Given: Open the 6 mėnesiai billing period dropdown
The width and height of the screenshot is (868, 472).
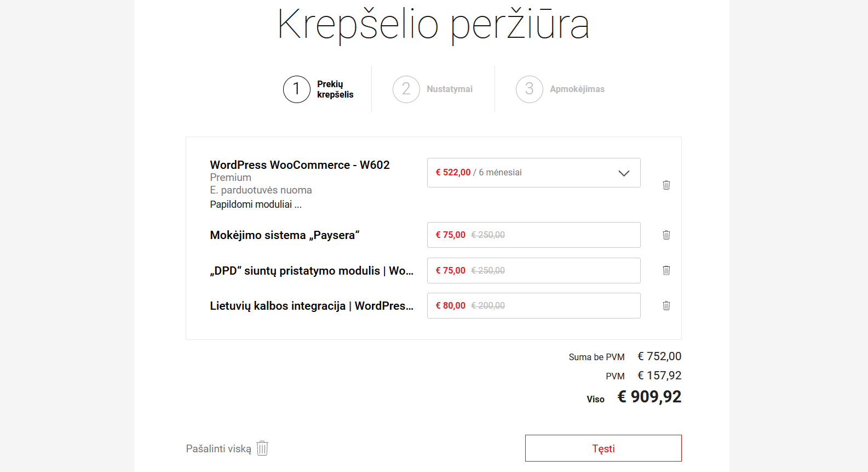Looking at the screenshot, I should click(534, 173).
